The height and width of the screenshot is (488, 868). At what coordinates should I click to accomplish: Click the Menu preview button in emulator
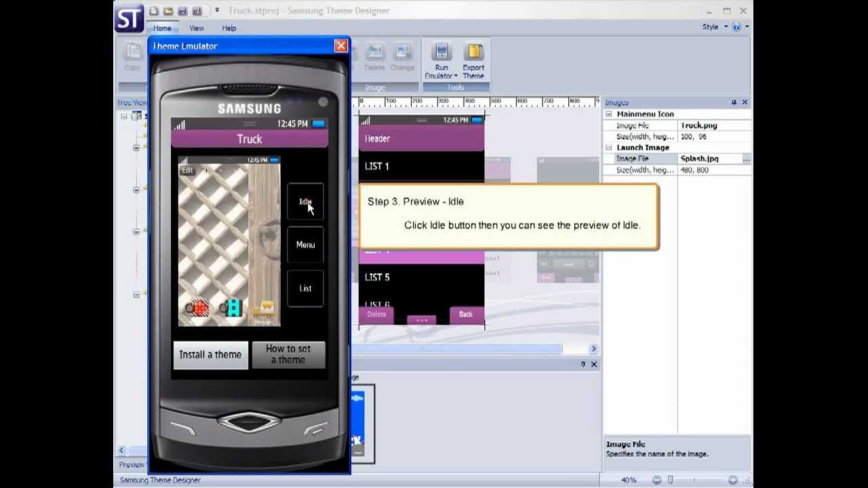pyautogui.click(x=305, y=245)
